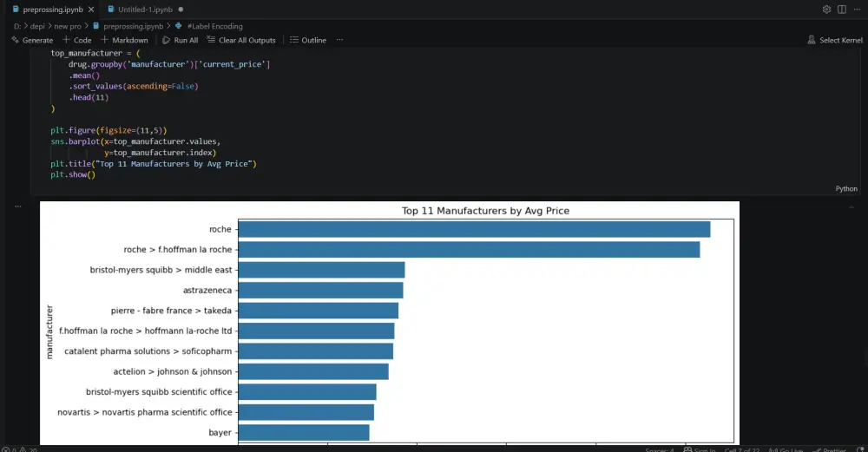Click the unsaved dot on Untitled-1.ipynb tab
This screenshot has width=868, height=452.
point(181,10)
